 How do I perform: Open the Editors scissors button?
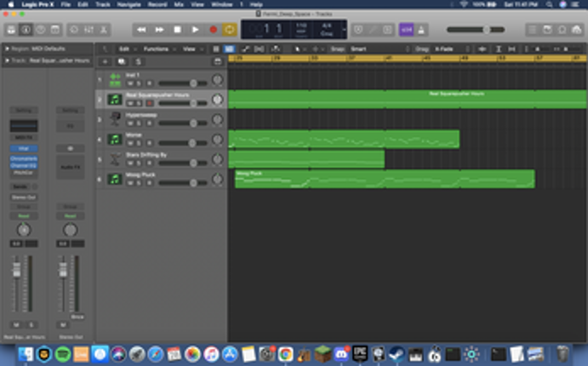(x=103, y=30)
